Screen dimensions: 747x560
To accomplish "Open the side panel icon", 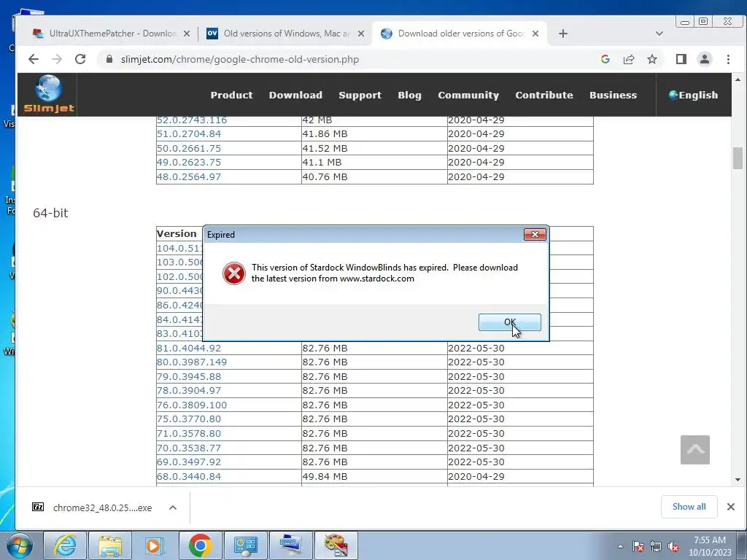I will (x=681, y=59).
